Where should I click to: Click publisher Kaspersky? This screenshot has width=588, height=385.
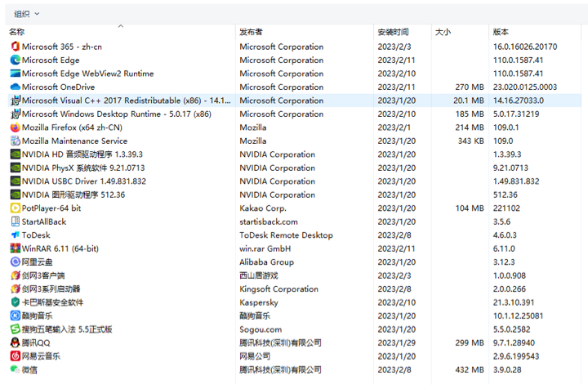click(259, 302)
